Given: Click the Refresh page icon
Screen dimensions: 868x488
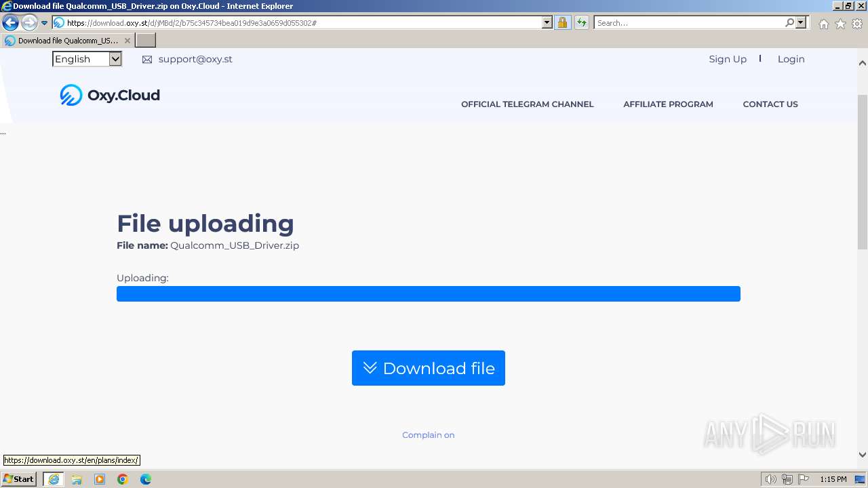Looking at the screenshot, I should pyautogui.click(x=581, y=23).
